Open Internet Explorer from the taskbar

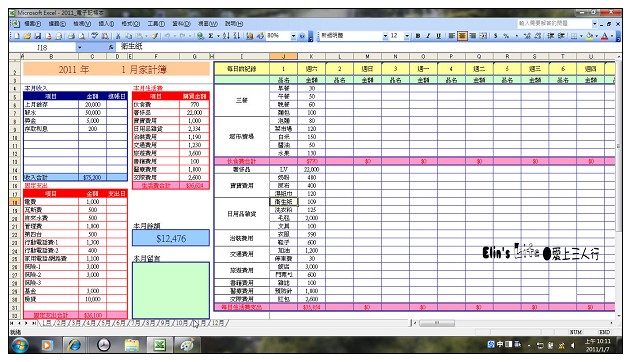click(74, 345)
